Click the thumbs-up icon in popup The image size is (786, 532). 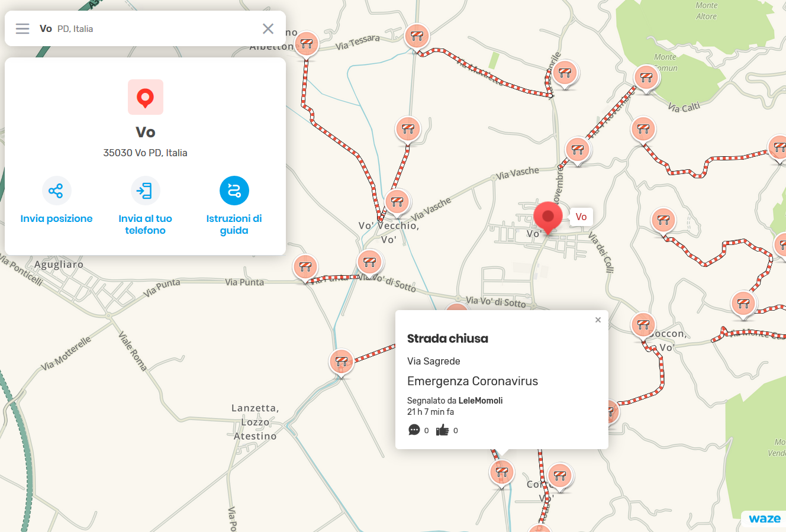(x=442, y=430)
